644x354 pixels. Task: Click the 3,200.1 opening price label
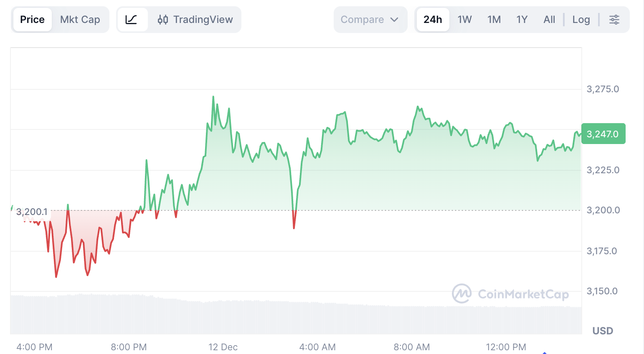pyautogui.click(x=32, y=212)
